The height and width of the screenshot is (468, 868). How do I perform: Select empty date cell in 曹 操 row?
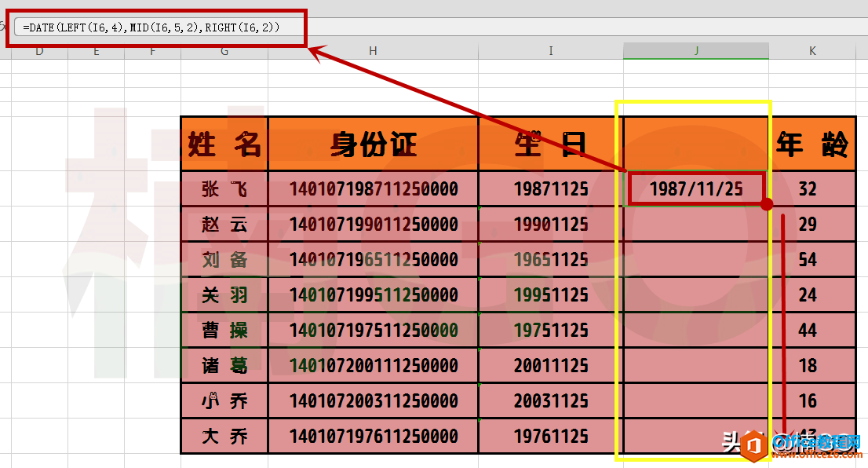click(696, 330)
